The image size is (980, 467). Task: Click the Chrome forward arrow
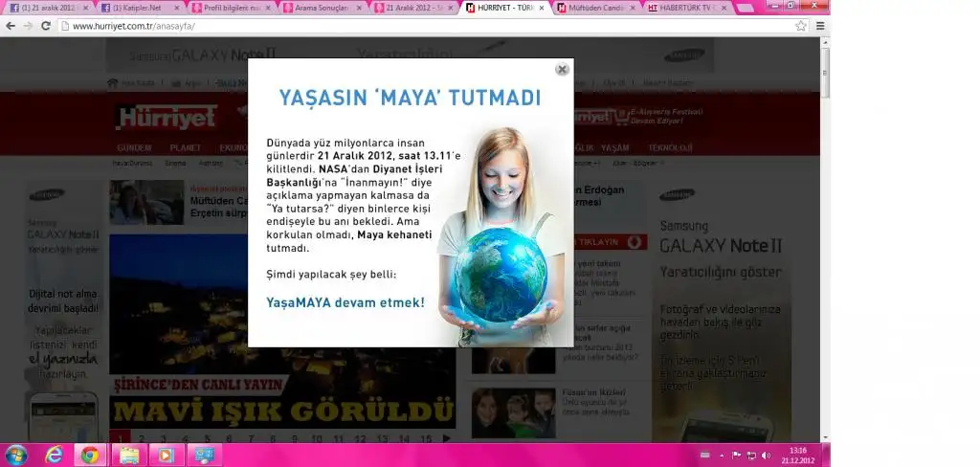pyautogui.click(x=28, y=26)
